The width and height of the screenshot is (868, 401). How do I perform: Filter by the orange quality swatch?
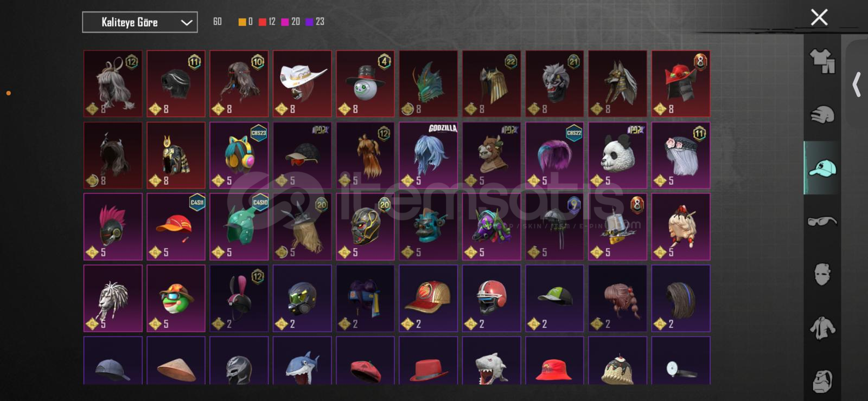pos(242,22)
